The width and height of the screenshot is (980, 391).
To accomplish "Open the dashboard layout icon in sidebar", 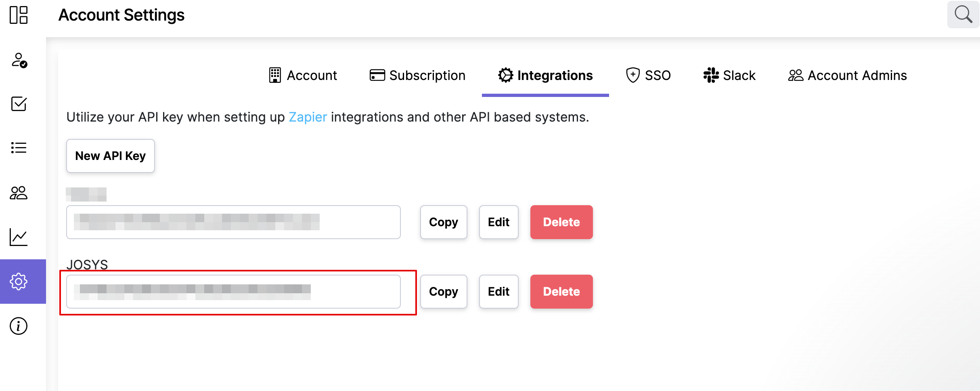I will pyautogui.click(x=19, y=15).
